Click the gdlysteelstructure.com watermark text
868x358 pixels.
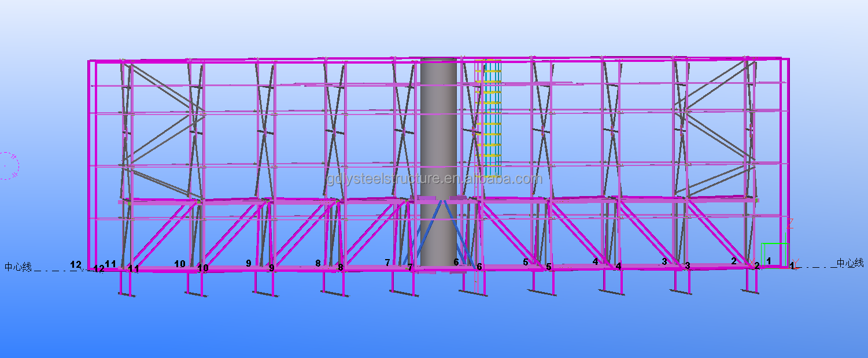(434, 179)
